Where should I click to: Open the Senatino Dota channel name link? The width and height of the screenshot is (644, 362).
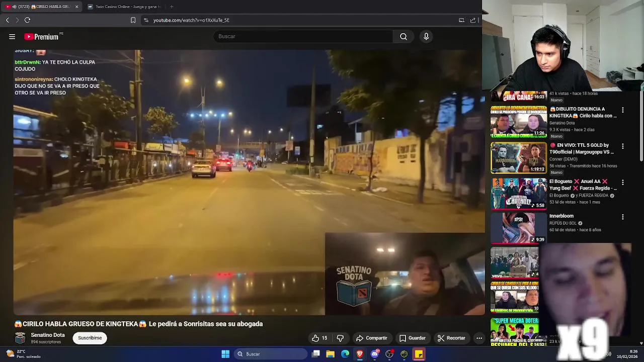pos(48,335)
